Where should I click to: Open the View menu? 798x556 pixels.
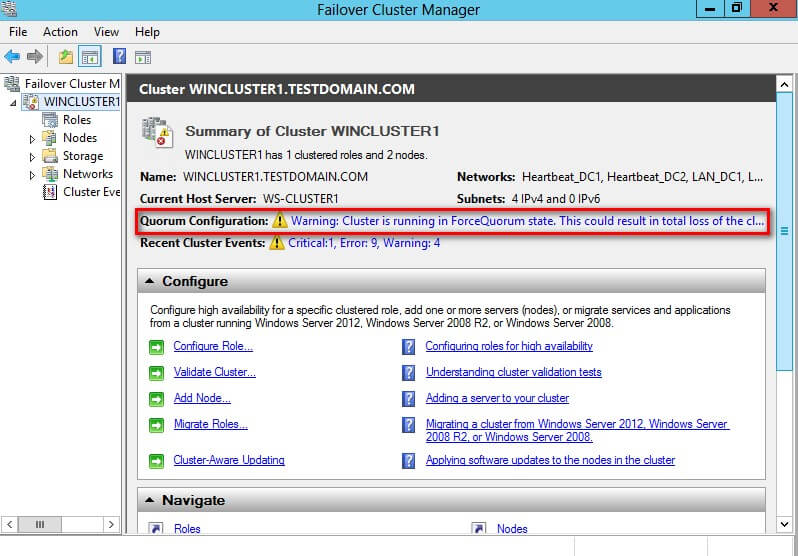click(x=106, y=32)
